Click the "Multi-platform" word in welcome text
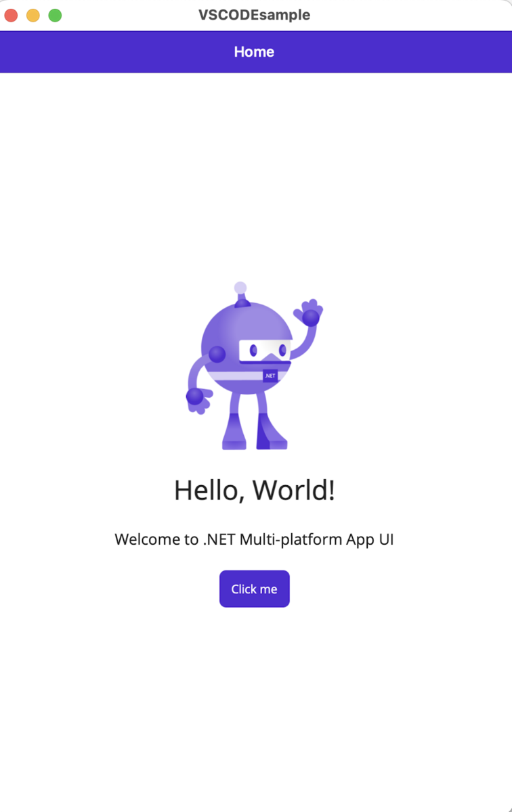512x812 pixels. pos(291,539)
